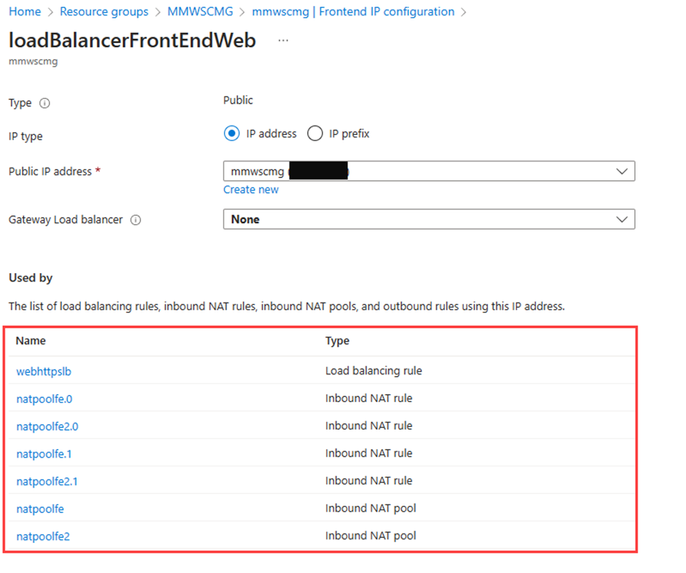Open mmwscmg Frontend IP configuration breadcrumb
The height and width of the screenshot is (573, 686).
353,12
